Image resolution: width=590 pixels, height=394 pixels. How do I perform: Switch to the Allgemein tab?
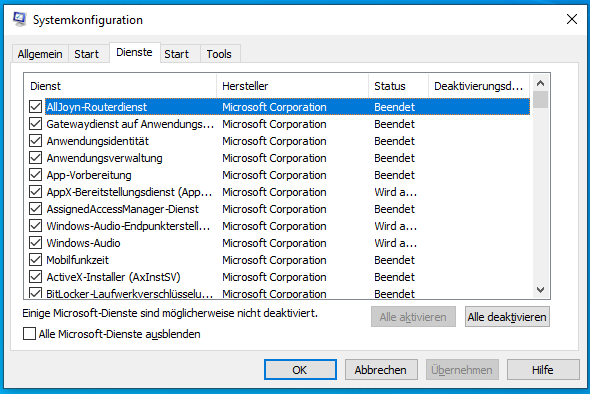[x=40, y=54]
